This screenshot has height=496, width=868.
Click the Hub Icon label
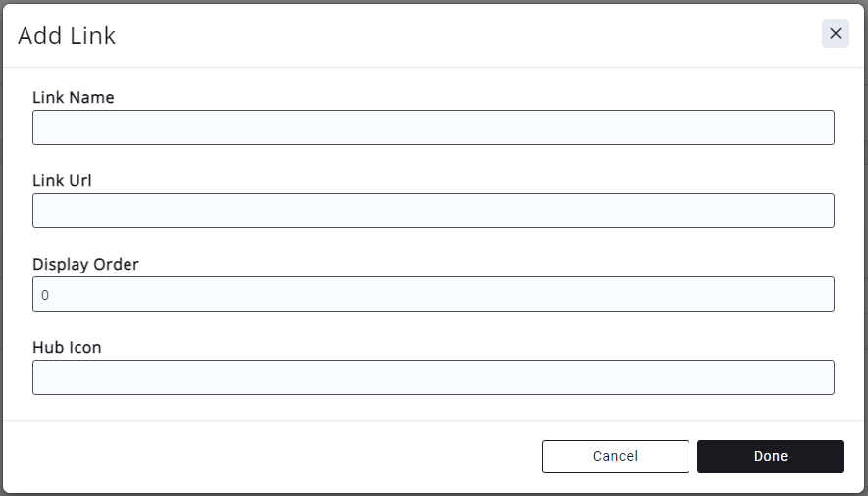click(67, 348)
